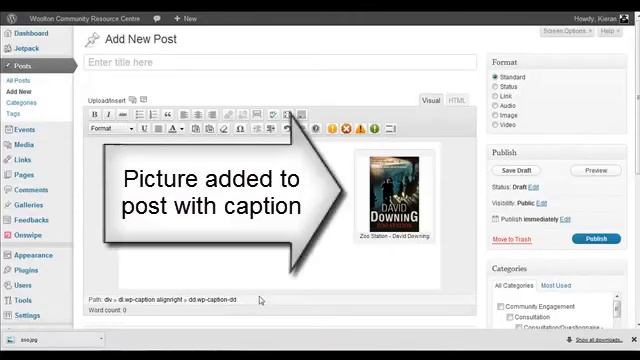
Task: Switch to the Visual editor tab
Action: point(431,100)
